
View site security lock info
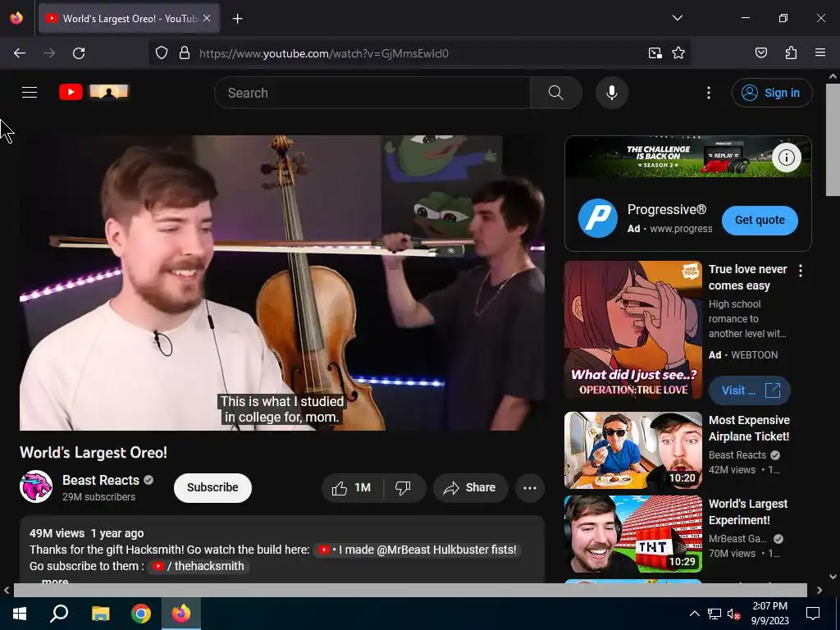pos(185,53)
